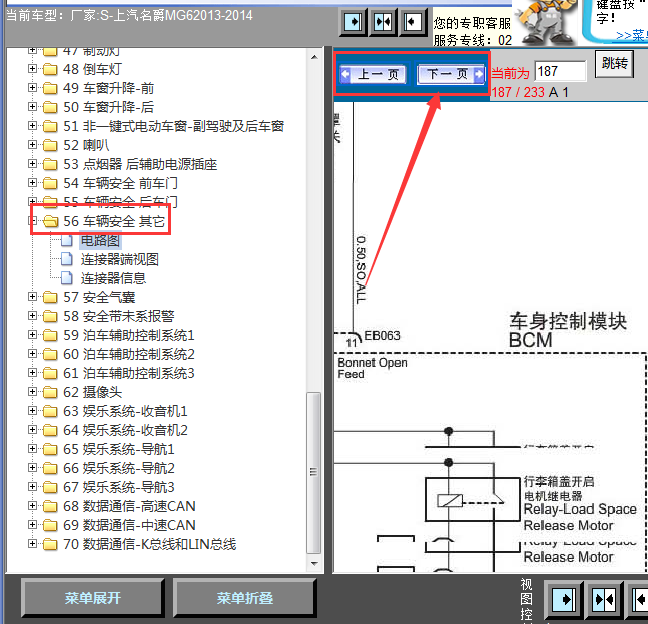
Task: Click the top right-arrow view control icon
Action: [353, 21]
